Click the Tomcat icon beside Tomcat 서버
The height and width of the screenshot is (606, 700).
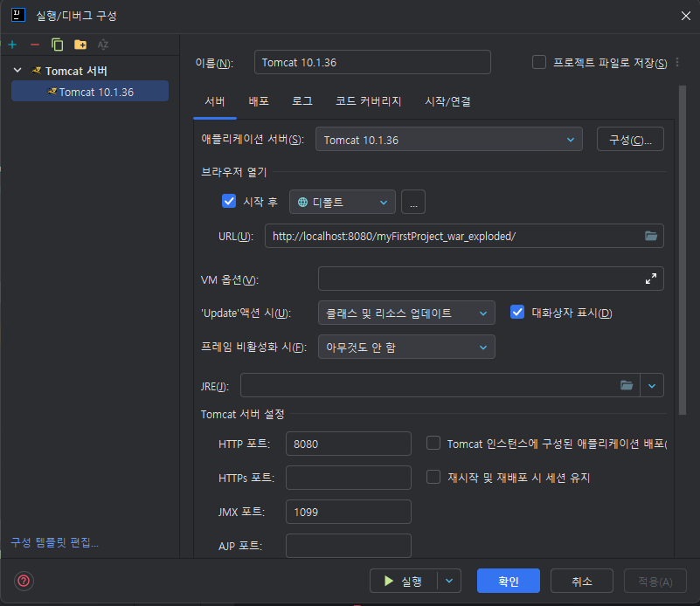point(36,71)
